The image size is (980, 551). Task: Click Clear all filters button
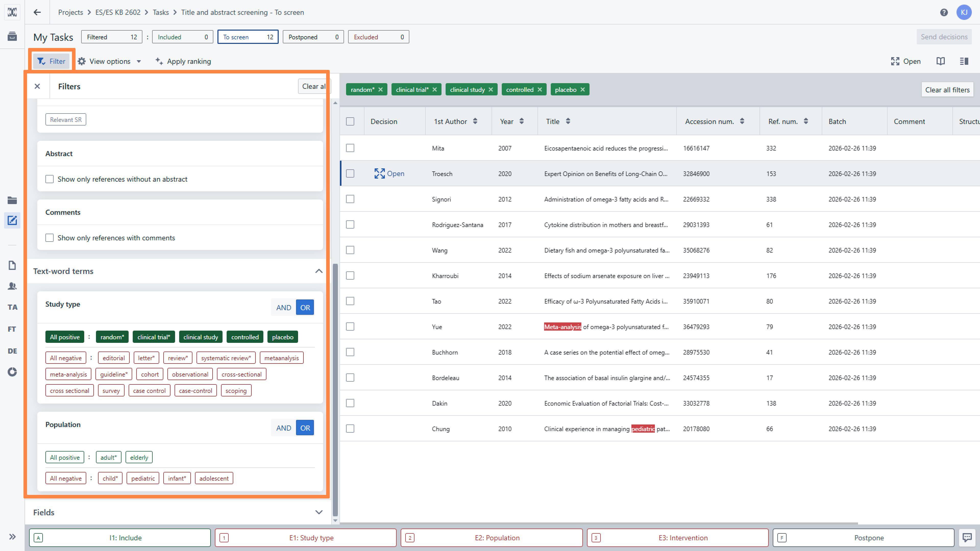947,90
